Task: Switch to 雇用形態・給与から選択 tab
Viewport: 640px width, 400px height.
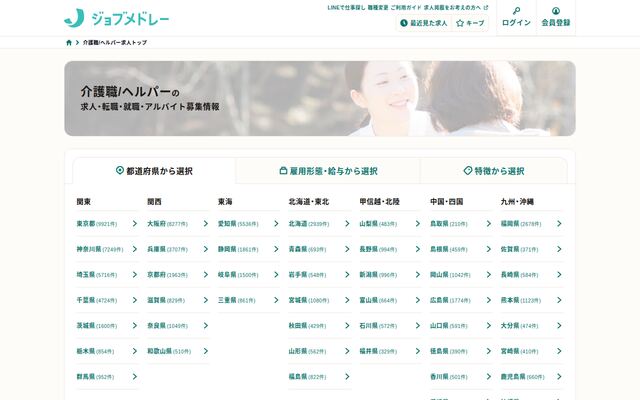Action: (328, 171)
